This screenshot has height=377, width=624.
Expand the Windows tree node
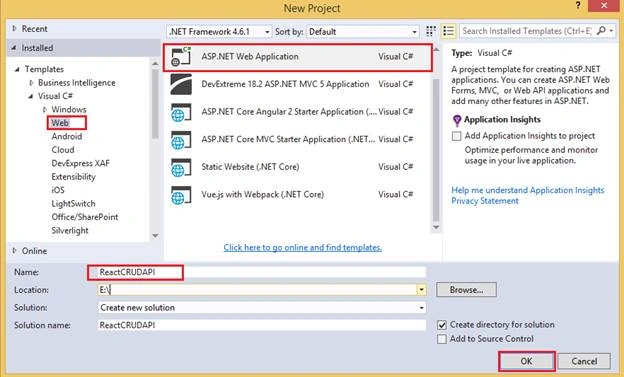coord(45,109)
